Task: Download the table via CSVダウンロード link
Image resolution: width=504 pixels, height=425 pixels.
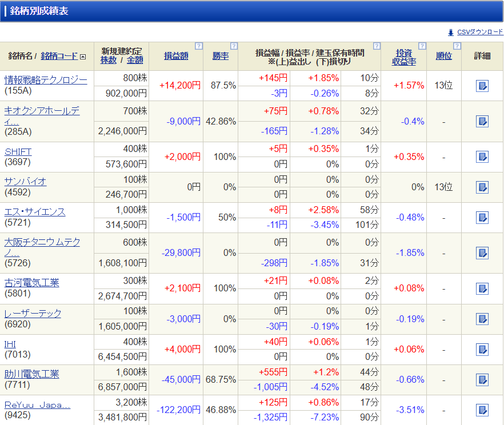Action: click(480, 33)
